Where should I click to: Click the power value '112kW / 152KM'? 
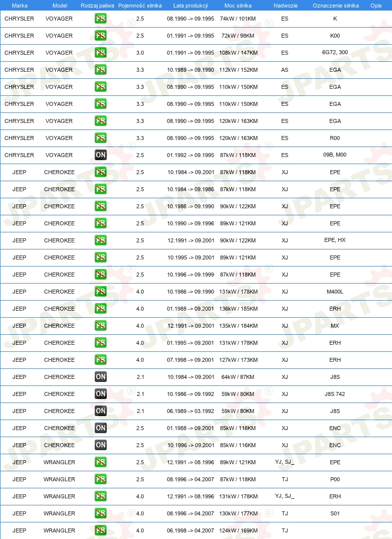(x=238, y=70)
